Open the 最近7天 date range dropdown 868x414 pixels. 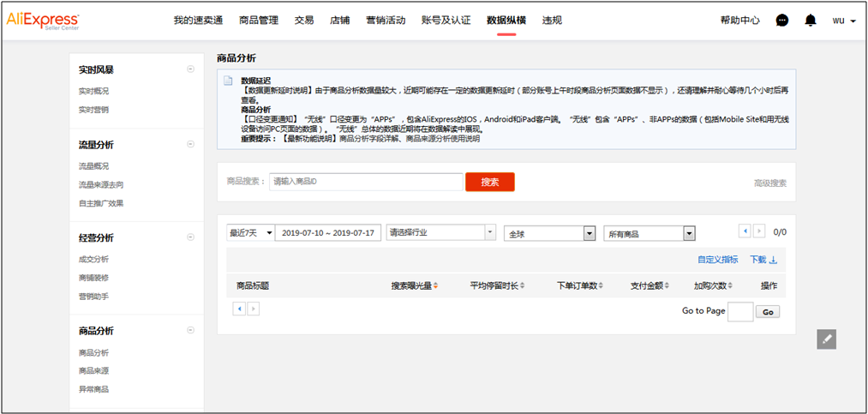pos(250,233)
